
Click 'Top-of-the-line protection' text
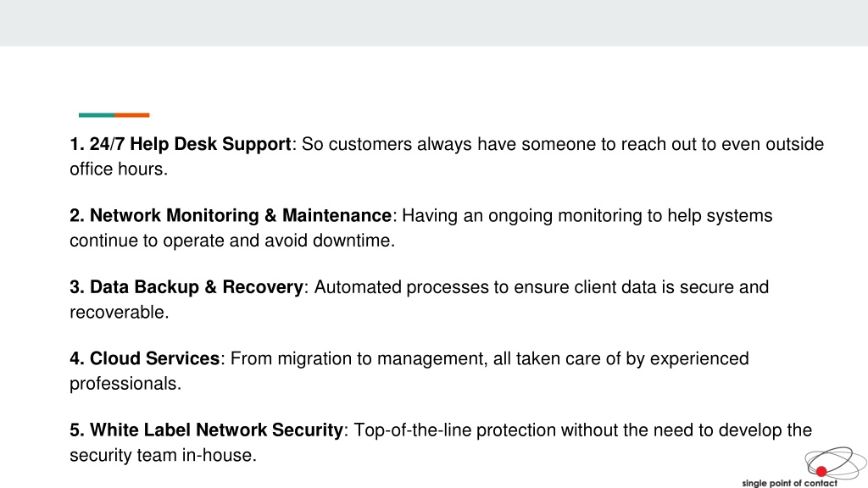click(x=454, y=430)
